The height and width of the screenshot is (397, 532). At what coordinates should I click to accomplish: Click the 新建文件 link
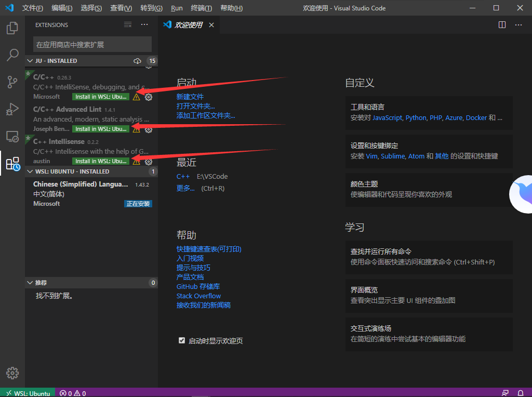[190, 97]
